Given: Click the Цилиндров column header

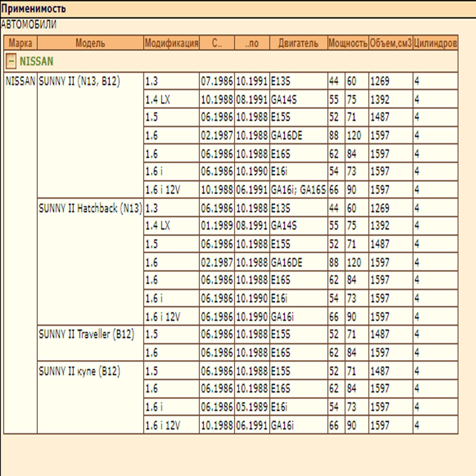Looking at the screenshot, I should tap(435, 43).
